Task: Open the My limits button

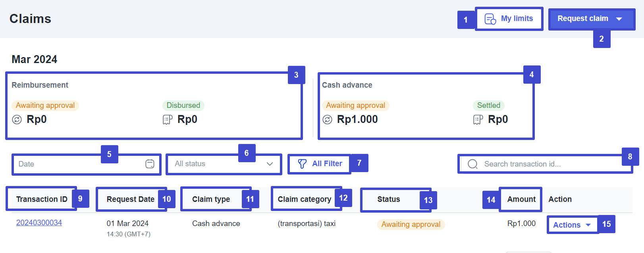Action: [x=509, y=19]
